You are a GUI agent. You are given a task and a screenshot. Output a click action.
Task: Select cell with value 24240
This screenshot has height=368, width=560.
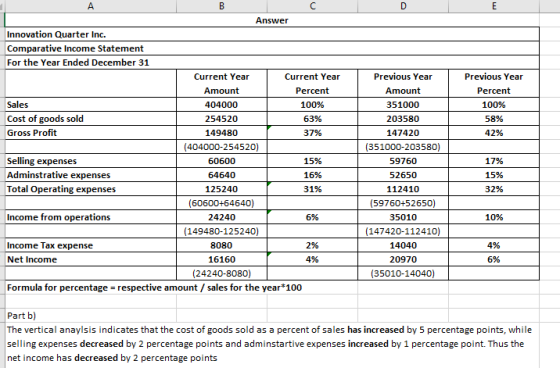(x=222, y=217)
